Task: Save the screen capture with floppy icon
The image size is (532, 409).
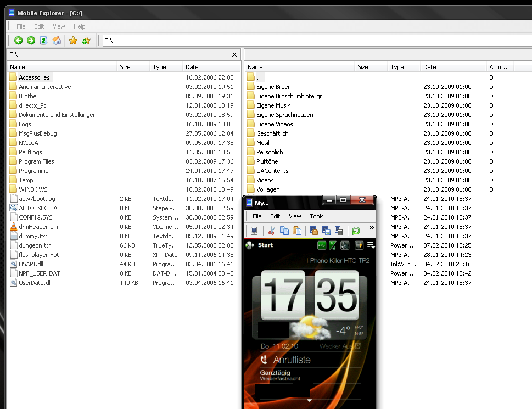Action: 326,231
